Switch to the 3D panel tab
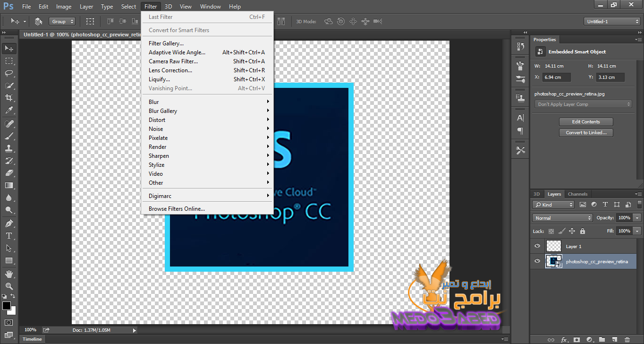 tap(536, 194)
